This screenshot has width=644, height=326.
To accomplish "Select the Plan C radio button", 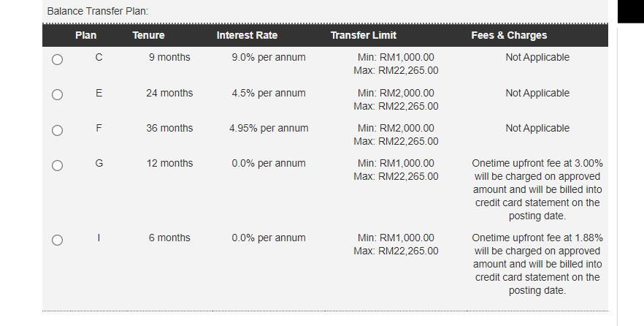I will pos(57,60).
